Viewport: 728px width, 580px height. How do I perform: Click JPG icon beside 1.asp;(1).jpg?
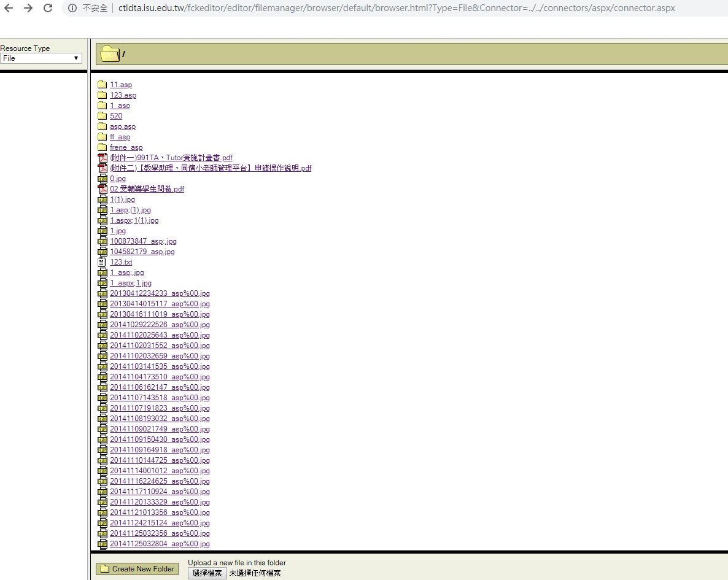[x=102, y=210]
